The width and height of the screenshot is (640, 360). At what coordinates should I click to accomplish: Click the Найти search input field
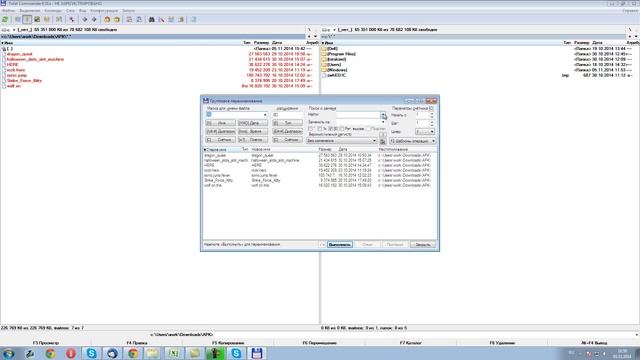click(358, 115)
